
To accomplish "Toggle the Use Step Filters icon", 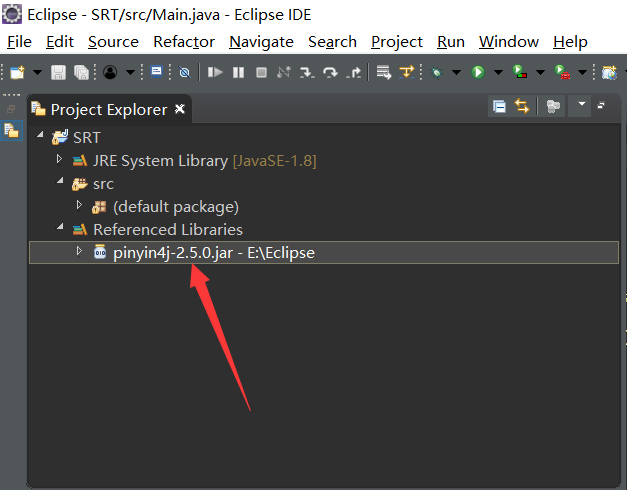I will point(407,72).
